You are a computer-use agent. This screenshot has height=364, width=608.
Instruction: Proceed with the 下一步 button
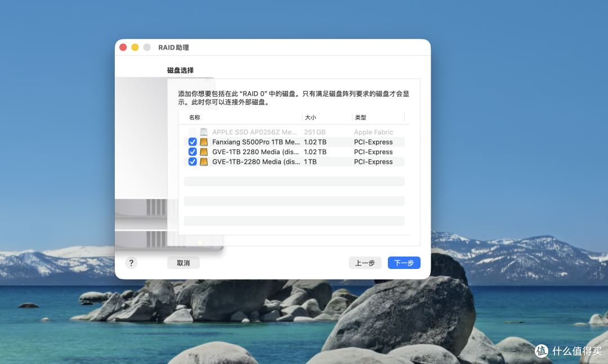[404, 263]
